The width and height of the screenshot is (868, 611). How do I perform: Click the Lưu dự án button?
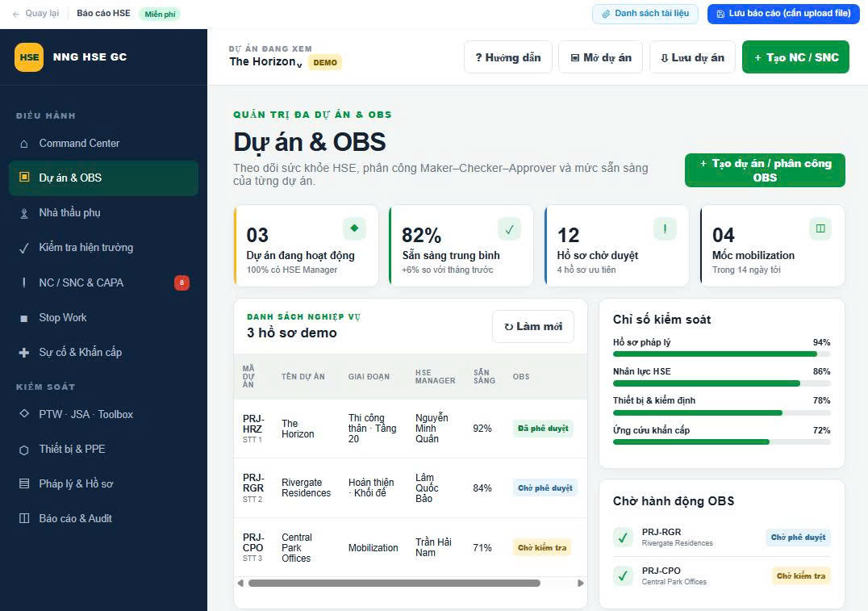point(692,57)
